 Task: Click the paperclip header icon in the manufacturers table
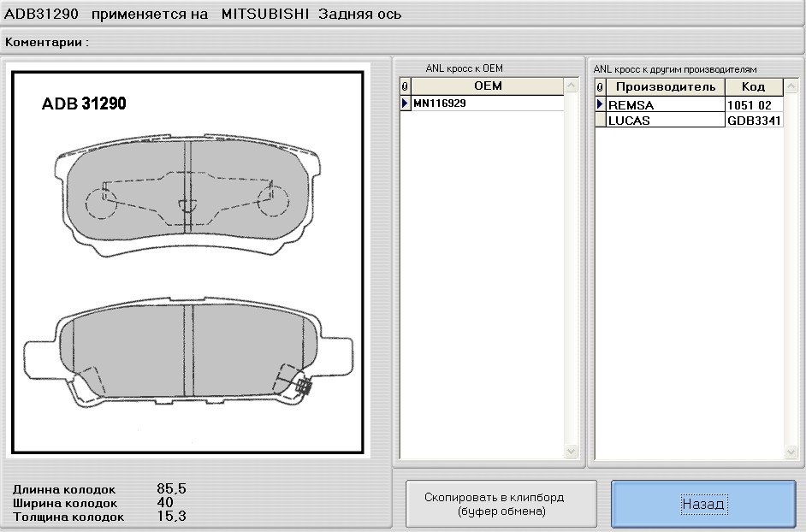click(602, 86)
